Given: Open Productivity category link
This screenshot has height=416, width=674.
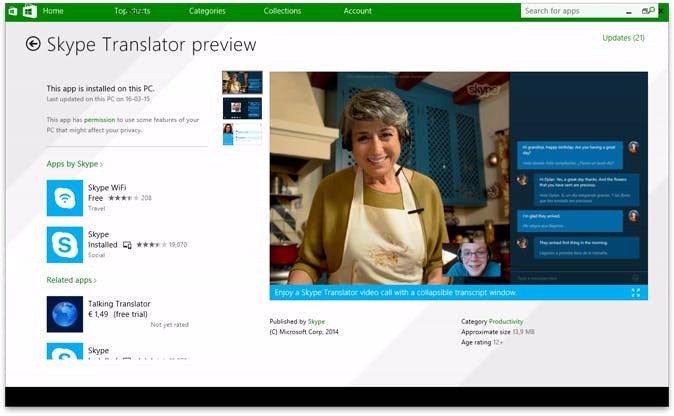Looking at the screenshot, I should pyautogui.click(x=506, y=321).
